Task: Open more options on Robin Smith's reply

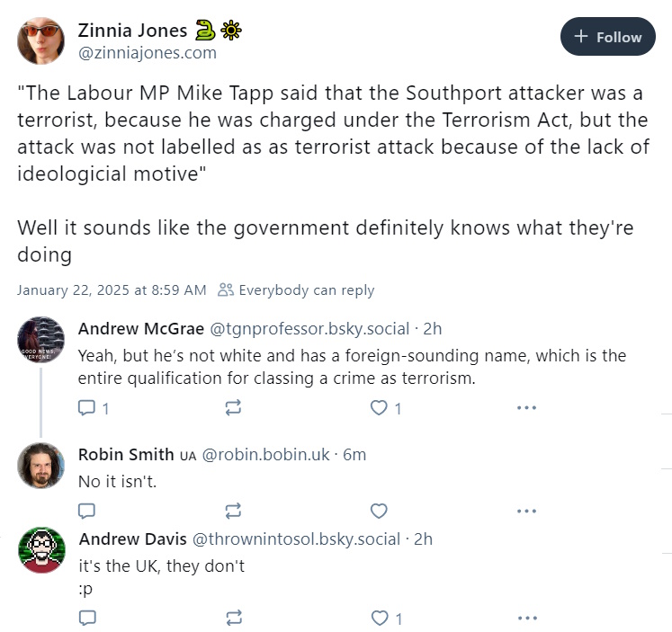Action: [x=526, y=511]
